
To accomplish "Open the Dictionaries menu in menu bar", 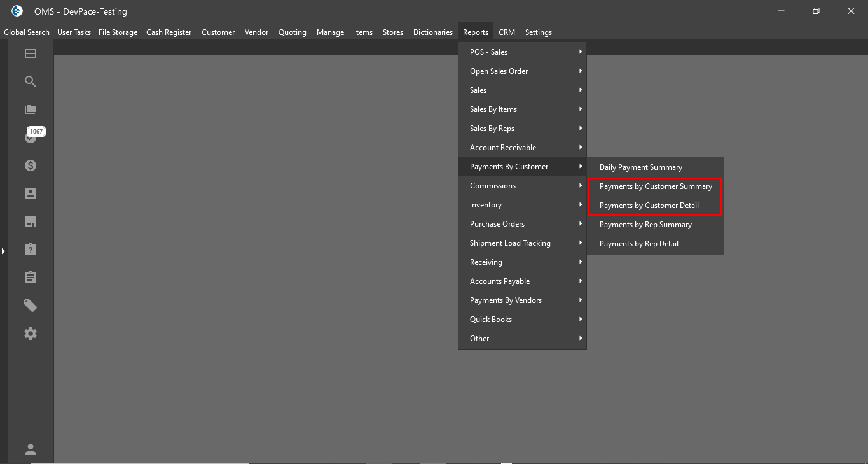I will coord(432,32).
